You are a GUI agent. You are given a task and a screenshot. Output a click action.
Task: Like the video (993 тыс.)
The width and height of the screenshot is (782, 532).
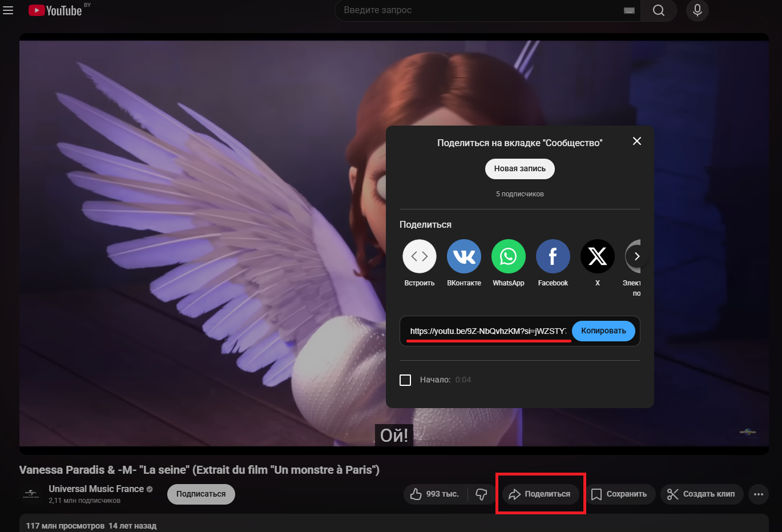click(x=435, y=494)
